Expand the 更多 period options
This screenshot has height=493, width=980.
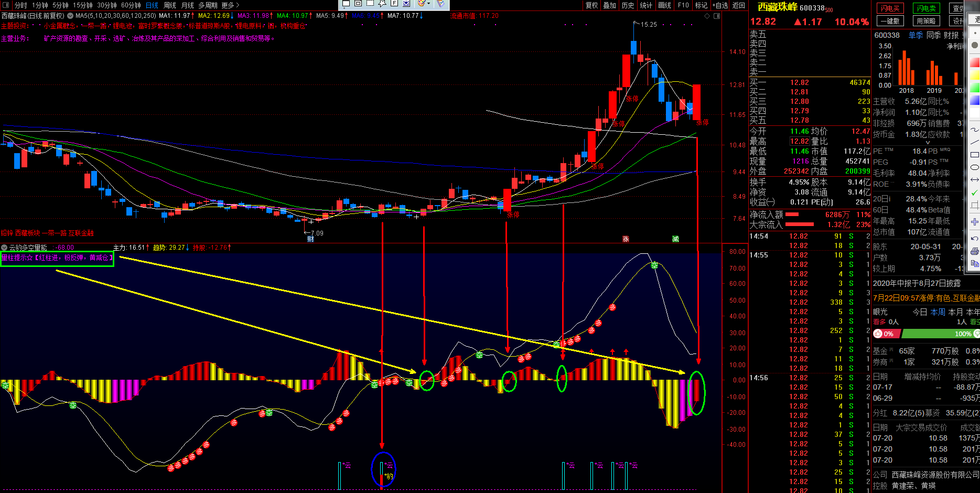tap(230, 5)
